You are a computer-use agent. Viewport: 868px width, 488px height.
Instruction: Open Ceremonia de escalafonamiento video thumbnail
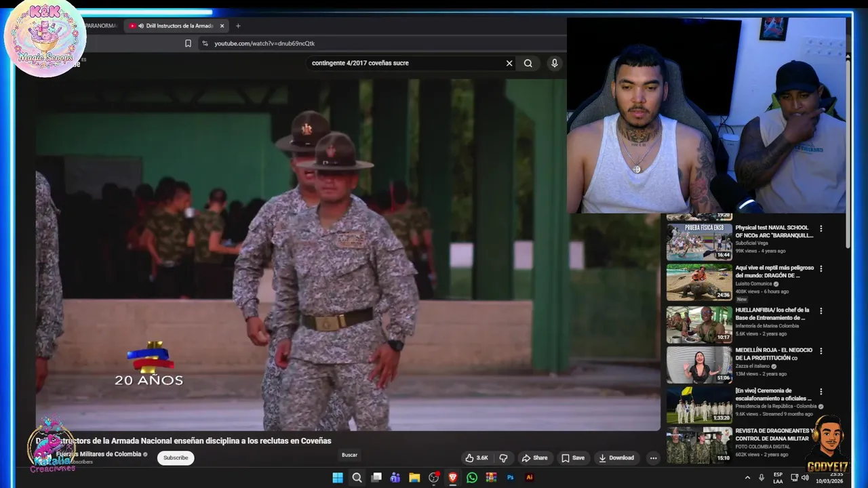(x=699, y=405)
